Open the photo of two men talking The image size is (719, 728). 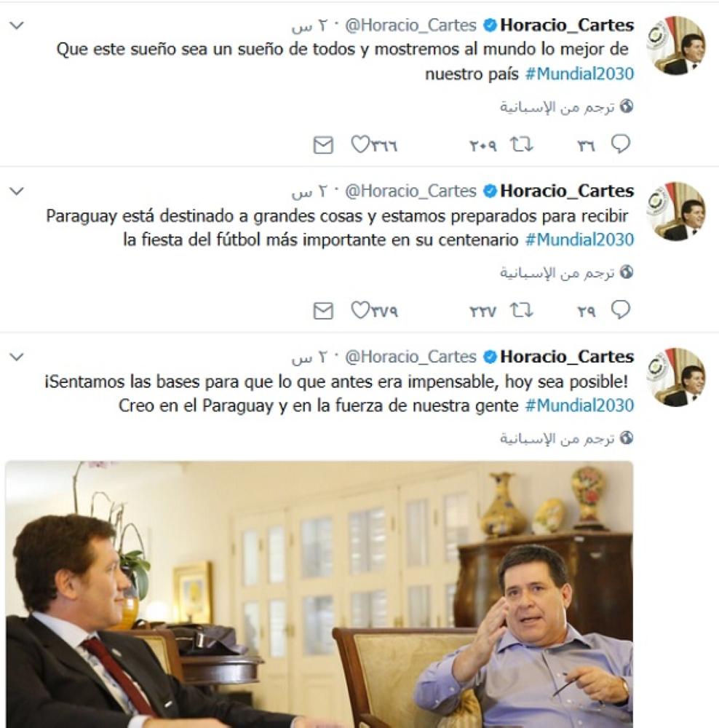click(x=319, y=593)
